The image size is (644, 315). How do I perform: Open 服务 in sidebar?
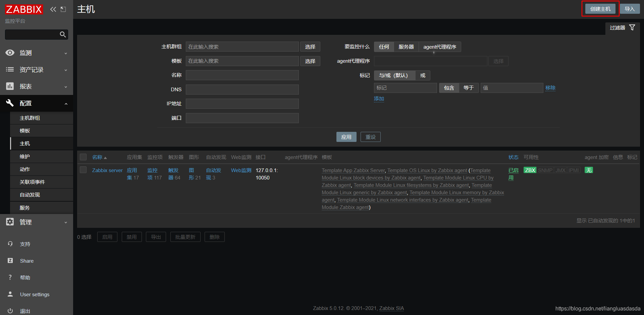[x=42, y=208]
